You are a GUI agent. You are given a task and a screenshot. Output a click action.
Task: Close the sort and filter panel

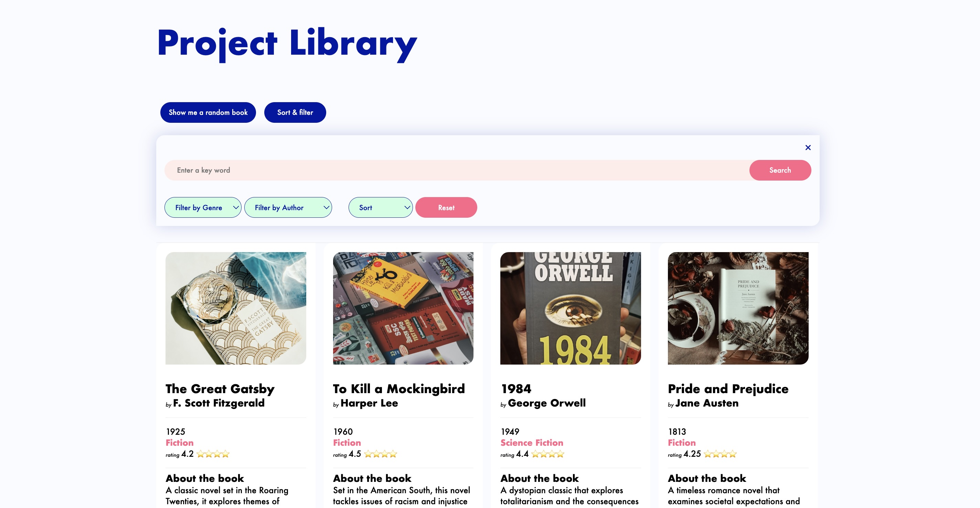pyautogui.click(x=808, y=148)
